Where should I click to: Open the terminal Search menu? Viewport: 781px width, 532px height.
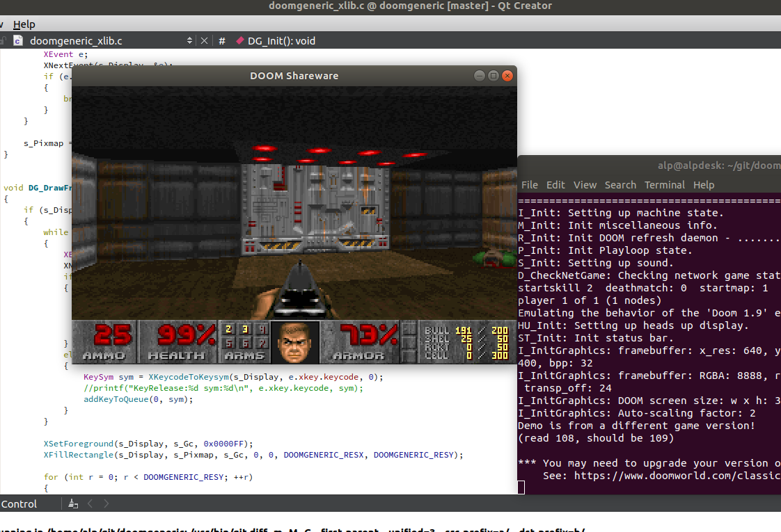(620, 184)
